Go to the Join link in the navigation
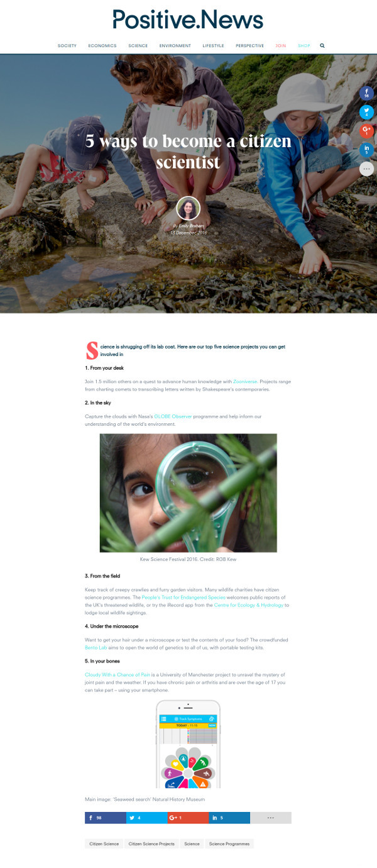This screenshot has height=868, width=377. point(280,46)
